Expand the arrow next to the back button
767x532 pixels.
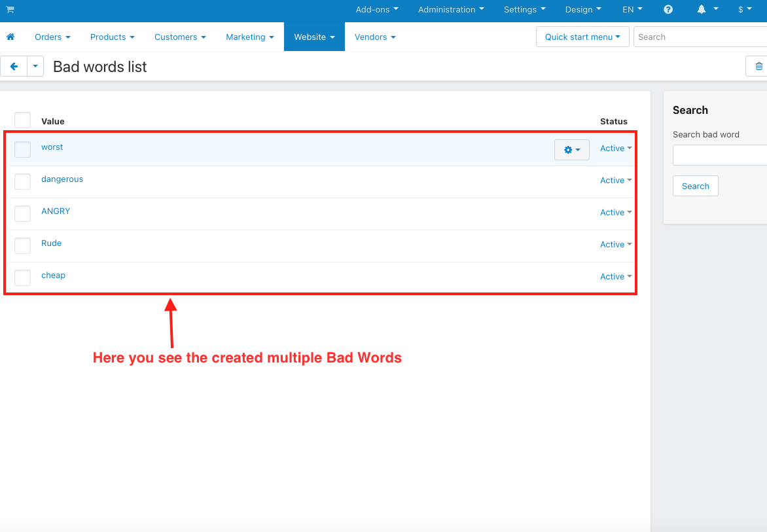(x=35, y=66)
